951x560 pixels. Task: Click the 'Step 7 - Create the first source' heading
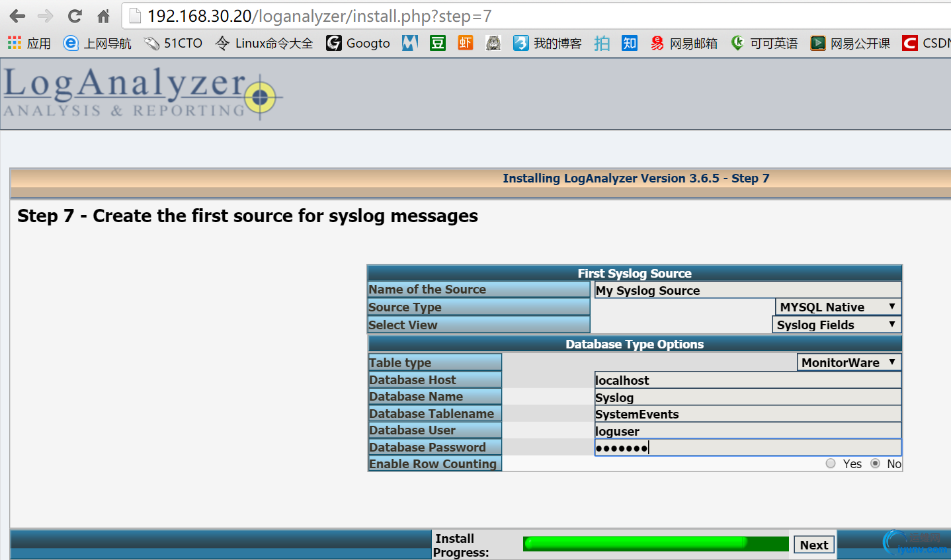tap(247, 216)
